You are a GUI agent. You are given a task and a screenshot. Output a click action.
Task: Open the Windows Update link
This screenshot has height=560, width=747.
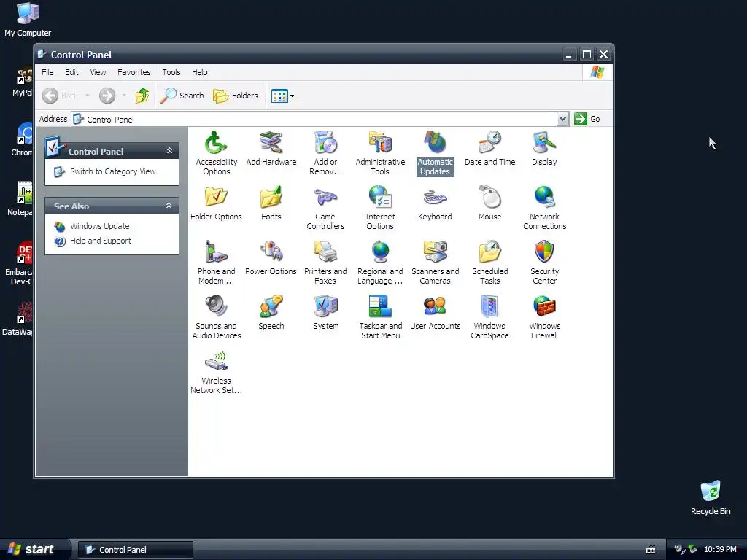[99, 226]
